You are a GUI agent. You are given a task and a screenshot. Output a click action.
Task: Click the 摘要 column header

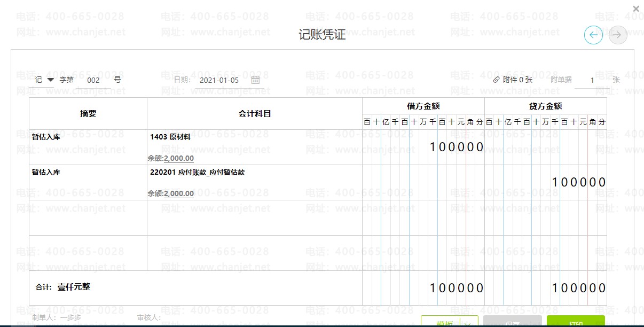tap(88, 113)
